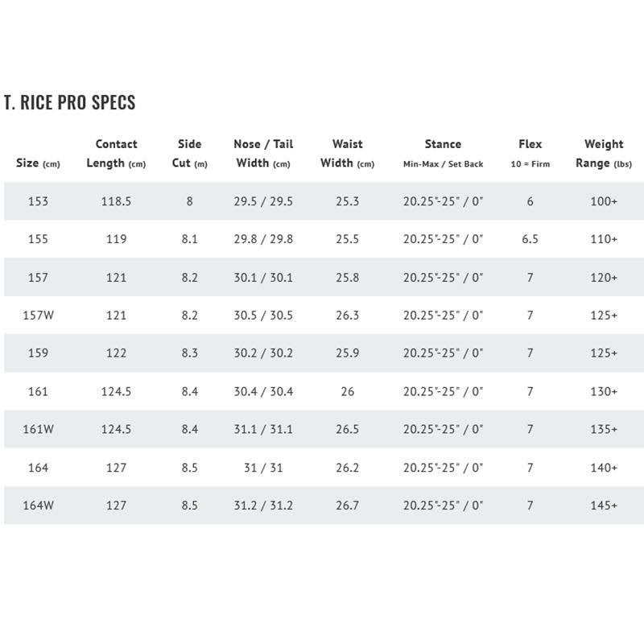The width and height of the screenshot is (644, 644).
Task: Click the 153 size row label
Action: [38, 201]
